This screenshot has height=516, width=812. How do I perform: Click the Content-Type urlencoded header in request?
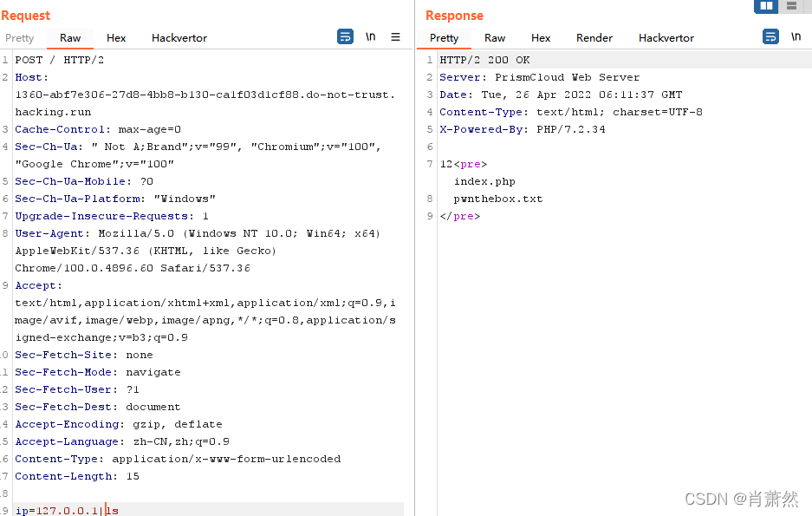[x=178, y=459]
